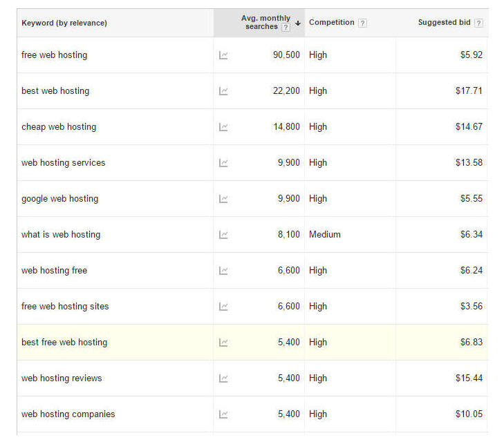Toggle sort arrow on Avg. monthly searches

coord(298,23)
